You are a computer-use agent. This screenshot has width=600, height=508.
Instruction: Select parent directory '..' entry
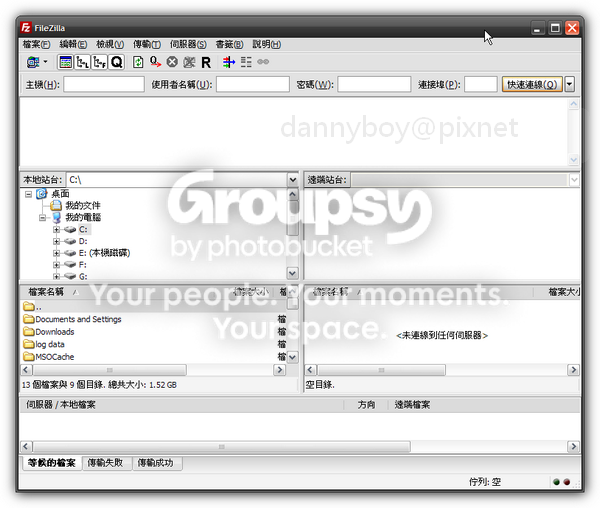[33, 307]
